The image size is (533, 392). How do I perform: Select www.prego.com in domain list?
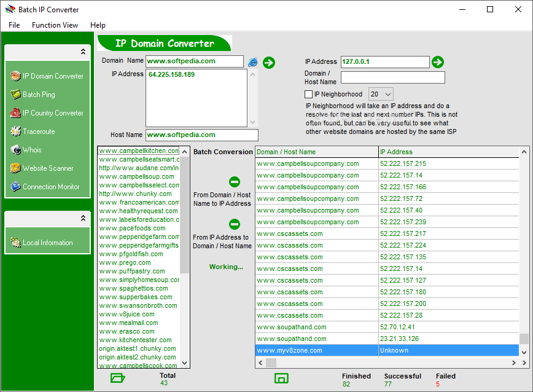click(x=139, y=262)
